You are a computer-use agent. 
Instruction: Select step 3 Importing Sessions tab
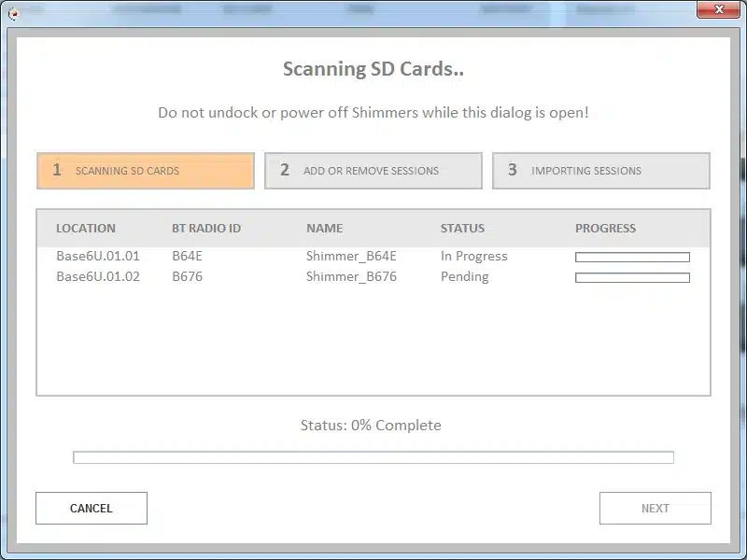601,171
